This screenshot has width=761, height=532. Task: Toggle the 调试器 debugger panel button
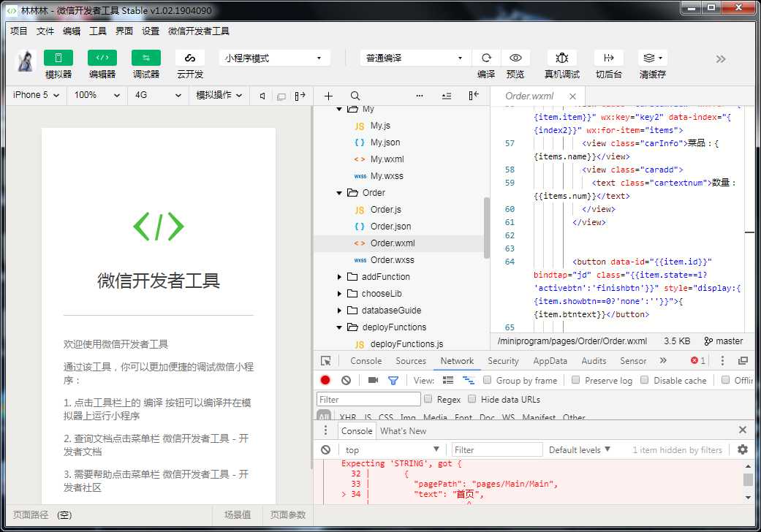(x=146, y=58)
